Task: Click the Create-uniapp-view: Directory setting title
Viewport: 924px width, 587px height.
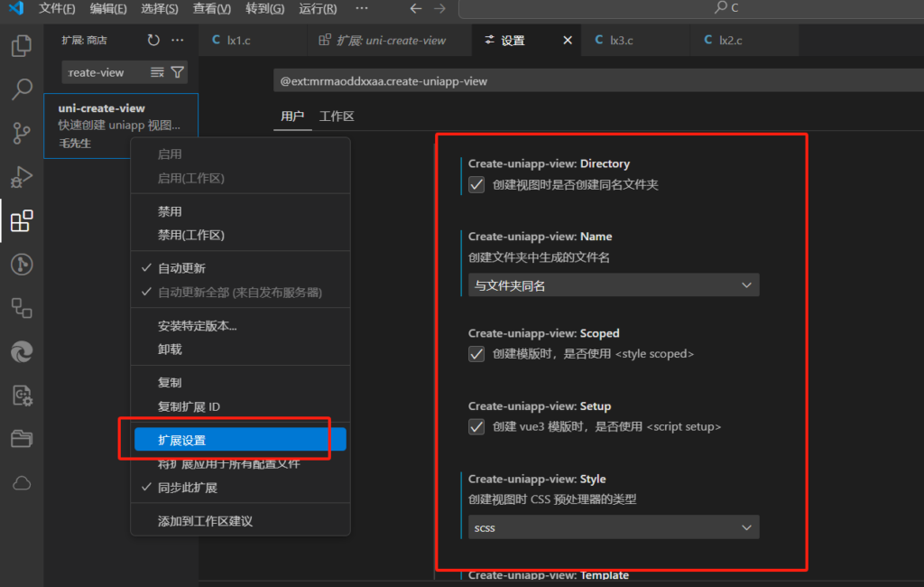Action: 549,163
